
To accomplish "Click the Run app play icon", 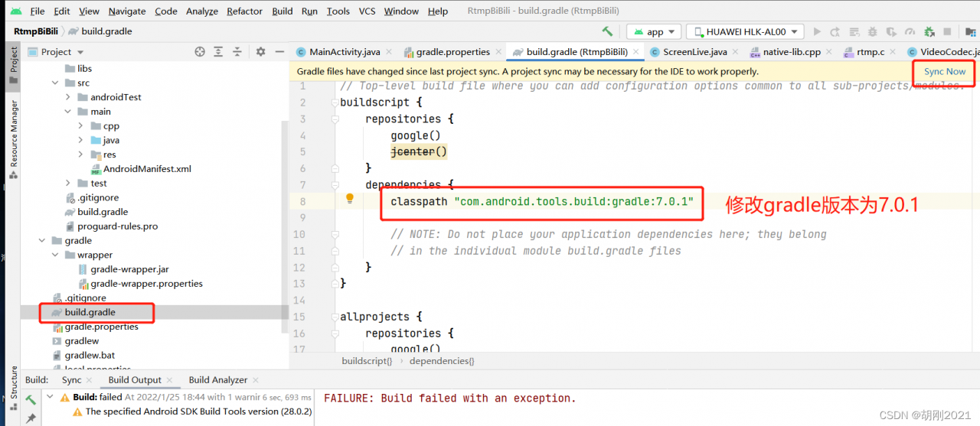I will coord(817,32).
